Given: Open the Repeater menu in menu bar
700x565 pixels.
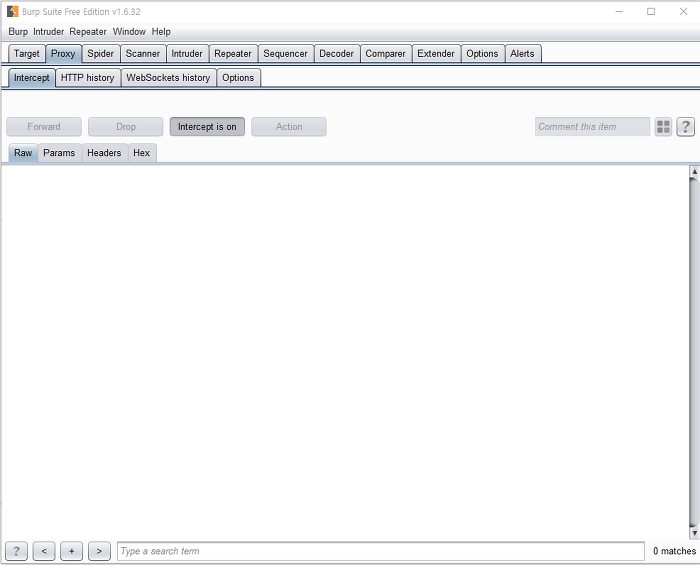Looking at the screenshot, I should [88, 32].
